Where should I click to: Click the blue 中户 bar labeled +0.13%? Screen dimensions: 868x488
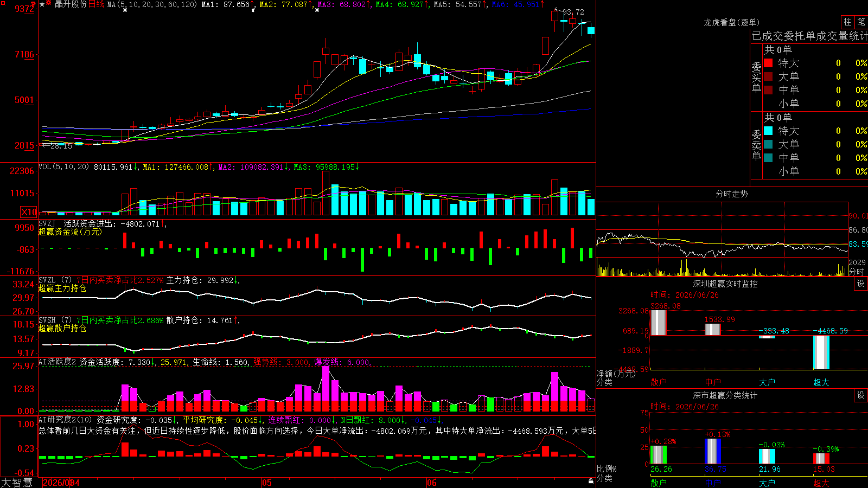(x=713, y=451)
